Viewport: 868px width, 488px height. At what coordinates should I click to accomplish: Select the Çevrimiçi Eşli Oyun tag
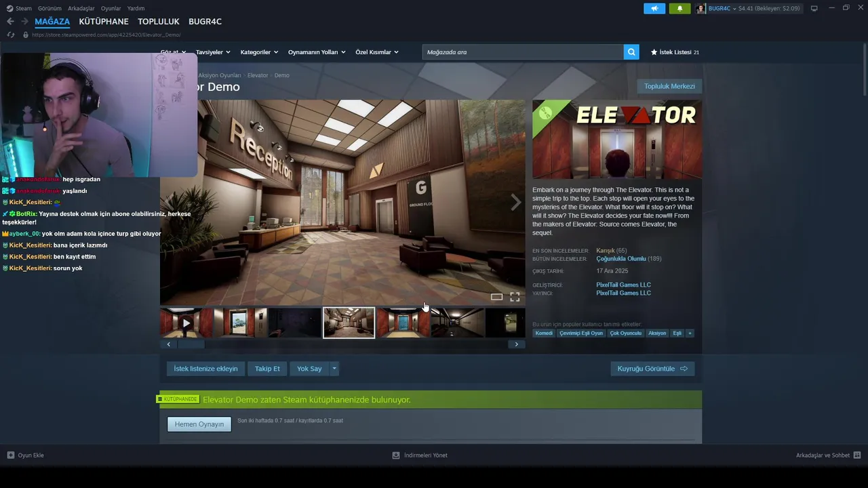[581, 333]
